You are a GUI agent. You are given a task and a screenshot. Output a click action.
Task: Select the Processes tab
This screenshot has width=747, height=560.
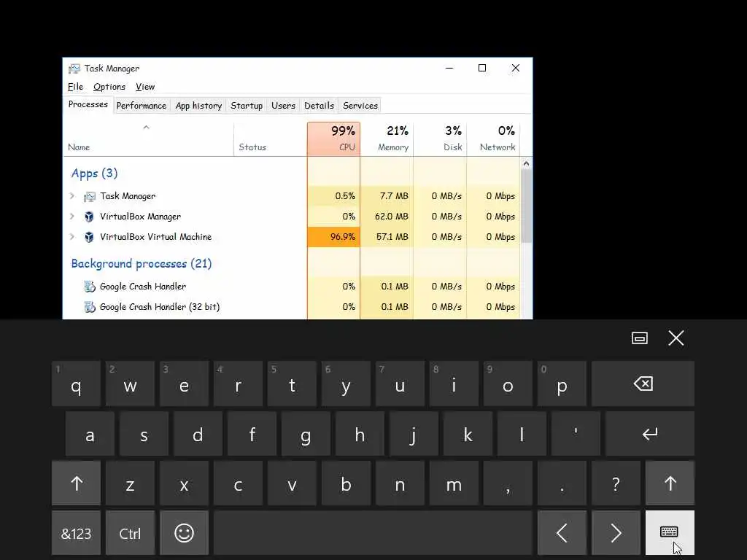[88, 104]
